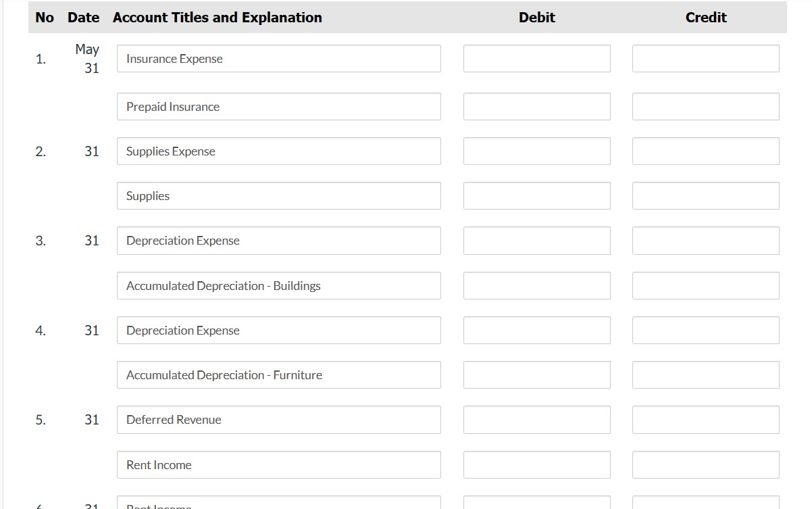The height and width of the screenshot is (509, 812).
Task: Select the Insurance Expense account title field
Action: point(279,59)
